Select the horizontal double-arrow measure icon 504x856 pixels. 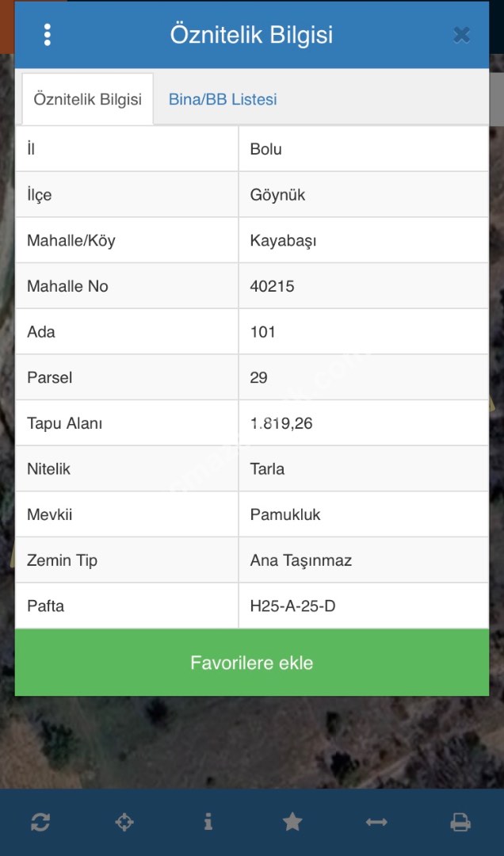pyautogui.click(x=376, y=822)
